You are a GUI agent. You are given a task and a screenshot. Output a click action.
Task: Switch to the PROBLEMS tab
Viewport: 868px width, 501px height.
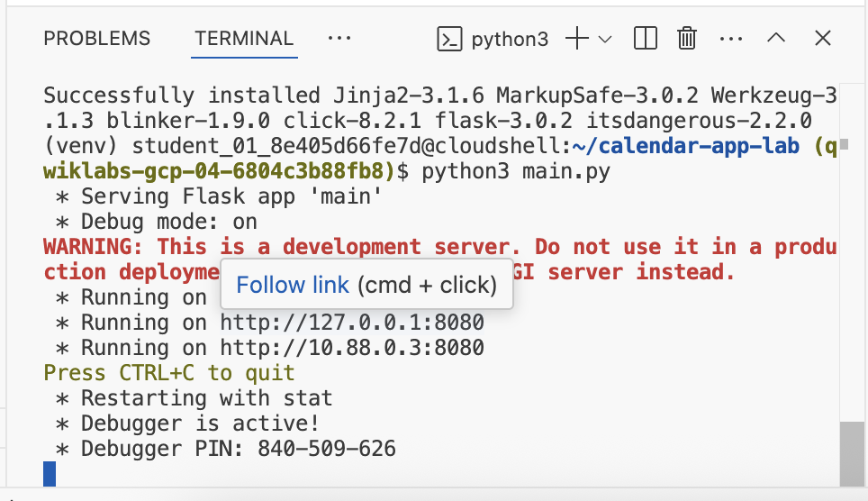[x=97, y=39]
